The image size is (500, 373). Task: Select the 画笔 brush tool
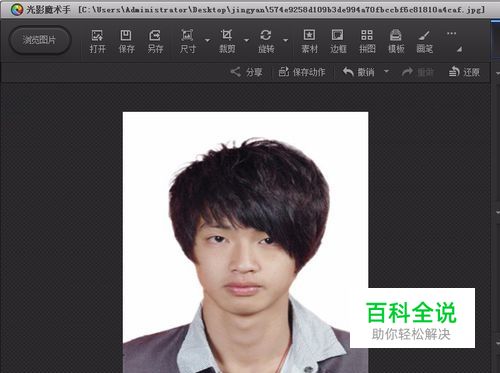(x=425, y=41)
